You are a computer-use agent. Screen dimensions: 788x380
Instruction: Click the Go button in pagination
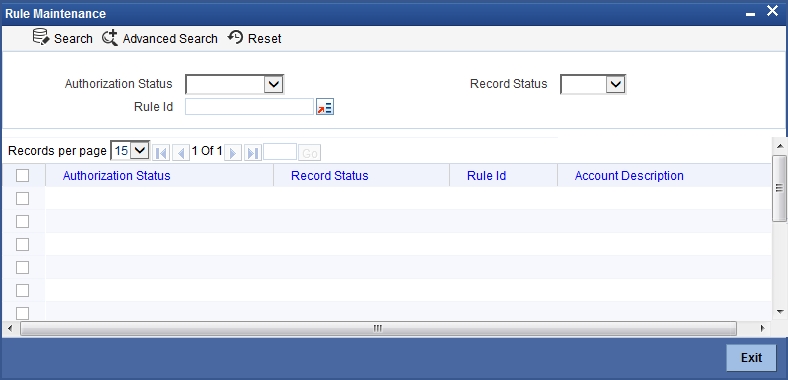(x=310, y=153)
